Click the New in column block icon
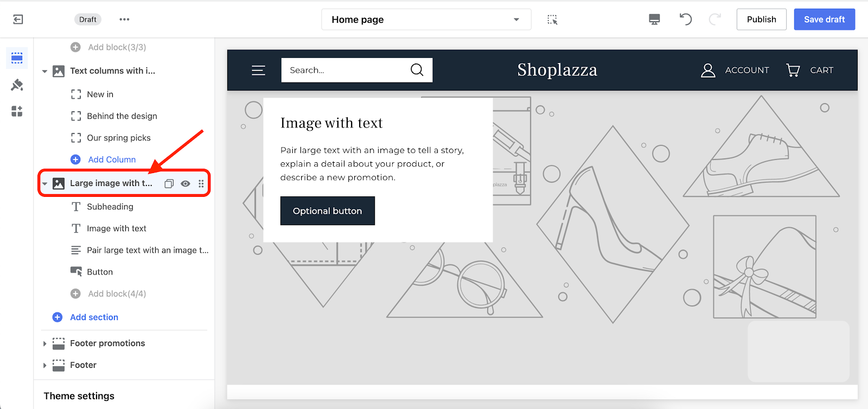Image resolution: width=868 pixels, height=409 pixels. point(76,94)
